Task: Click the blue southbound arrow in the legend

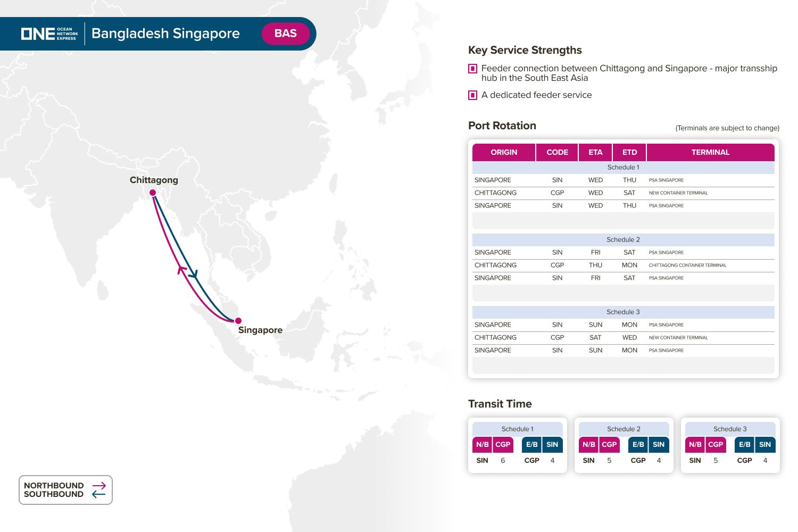Action: [99, 494]
